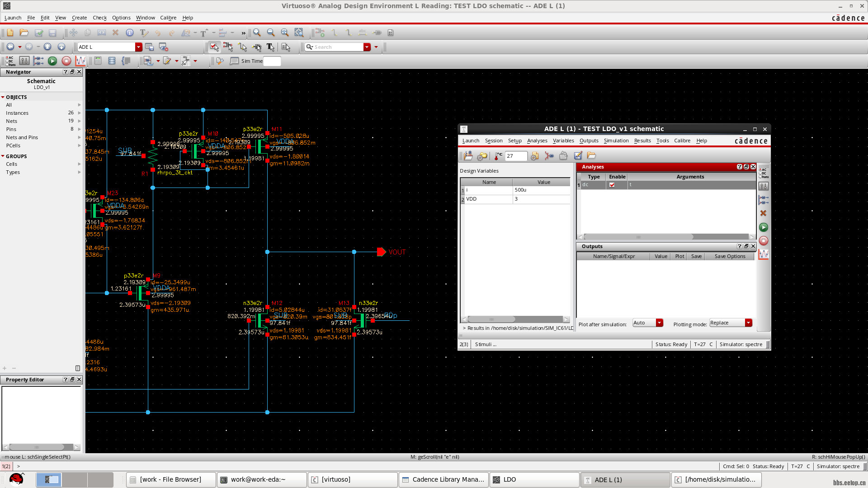
Task: Open the Outputs menu in ADE window
Action: 589,141
